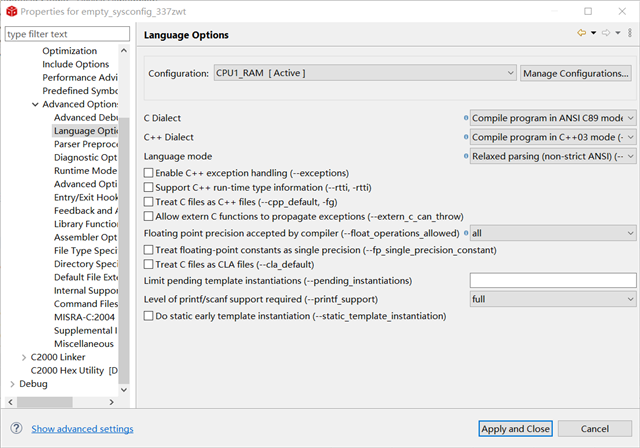Click the pending instantiations limit field
Image resolution: width=640 pixels, height=448 pixels.
553,280
